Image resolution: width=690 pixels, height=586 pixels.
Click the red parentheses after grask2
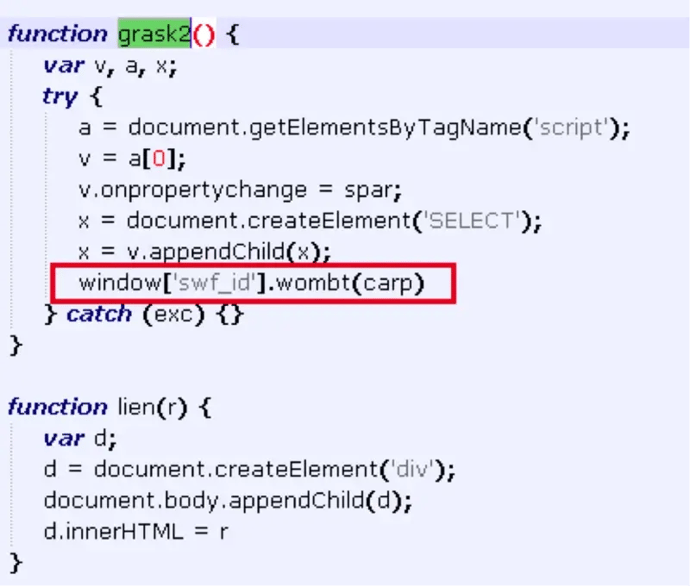(x=203, y=34)
